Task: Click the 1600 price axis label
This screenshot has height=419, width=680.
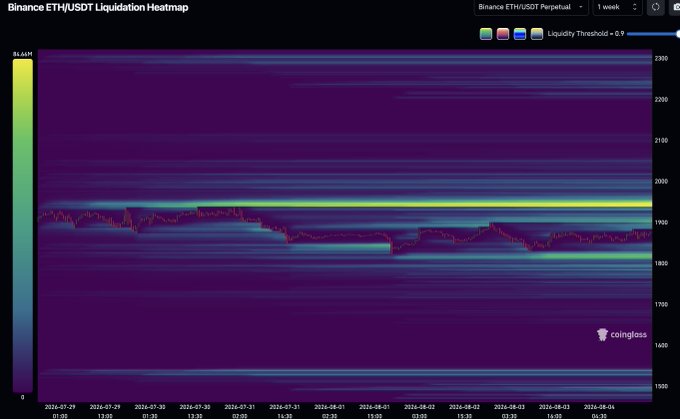Action: coord(661,345)
